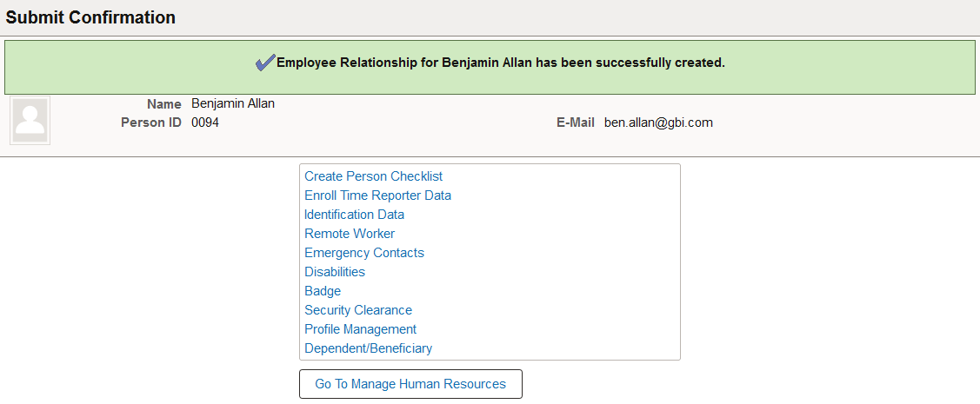
Task: Click Go To Manage Human Resources button
Action: (410, 384)
